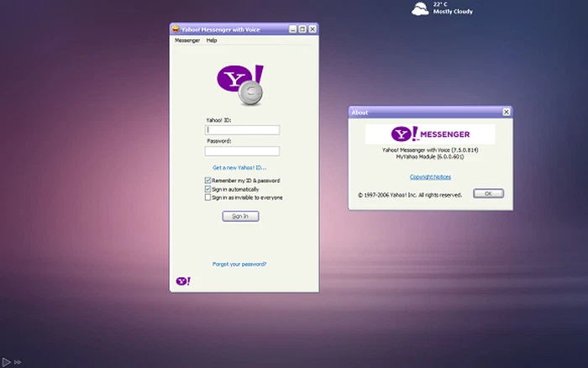Image resolution: width=588 pixels, height=368 pixels.
Task: Click the large Yahoo! logo with coin emblem
Action: (240, 85)
